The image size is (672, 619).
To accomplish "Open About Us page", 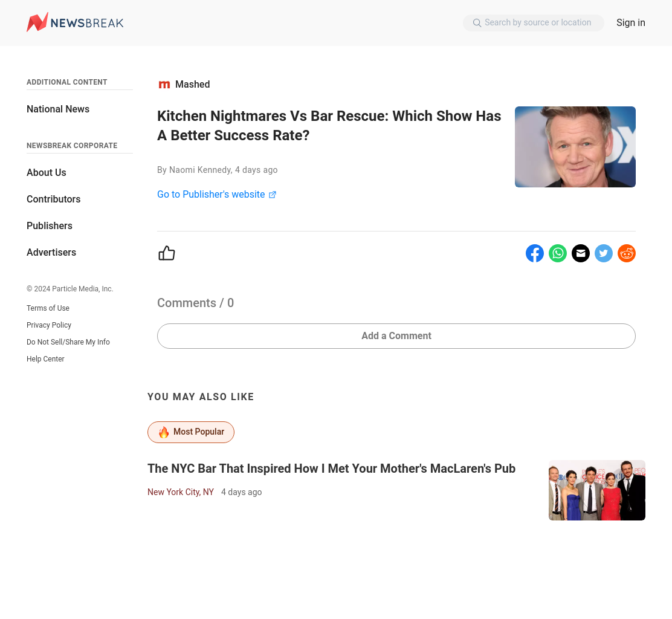I will click(47, 173).
